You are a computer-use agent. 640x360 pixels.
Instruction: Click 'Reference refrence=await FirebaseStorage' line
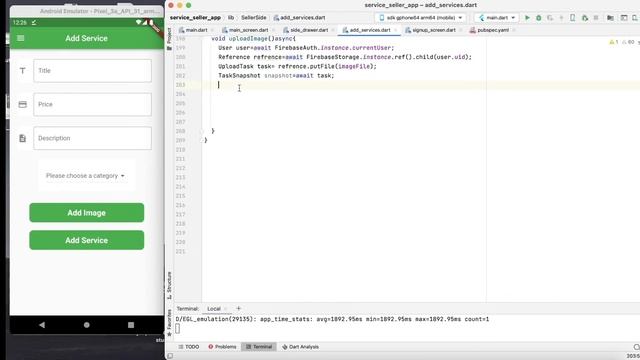[x=345, y=57]
